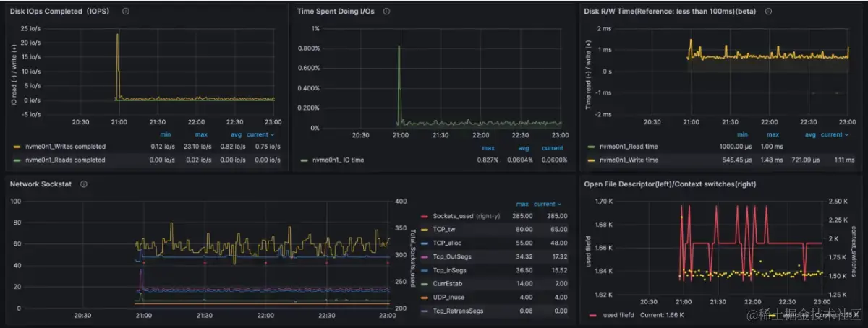The image size is (868, 328).
Task: Sort Disk IOps legend by min column
Action: pyautogui.click(x=164, y=134)
